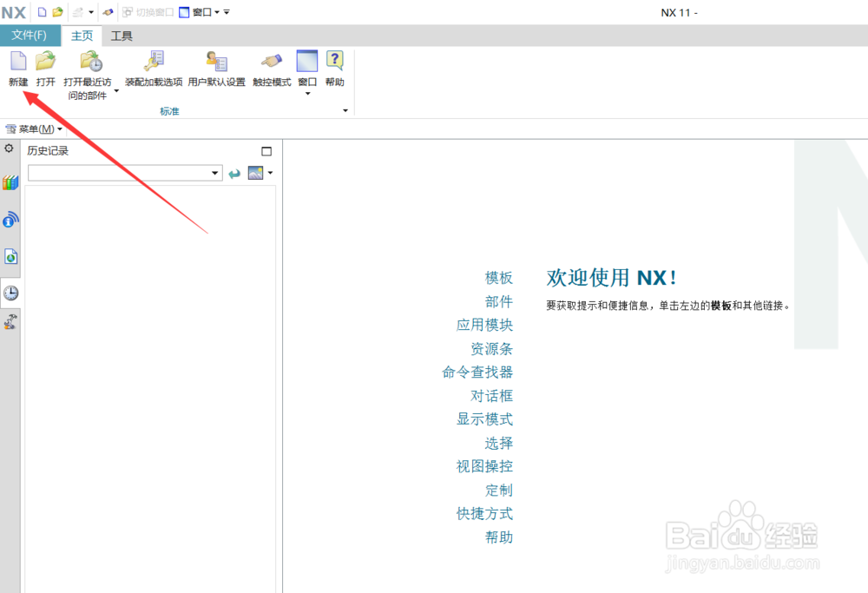Click the 打开最近访问的部件 recent parts icon
868x593 pixels.
click(91, 61)
